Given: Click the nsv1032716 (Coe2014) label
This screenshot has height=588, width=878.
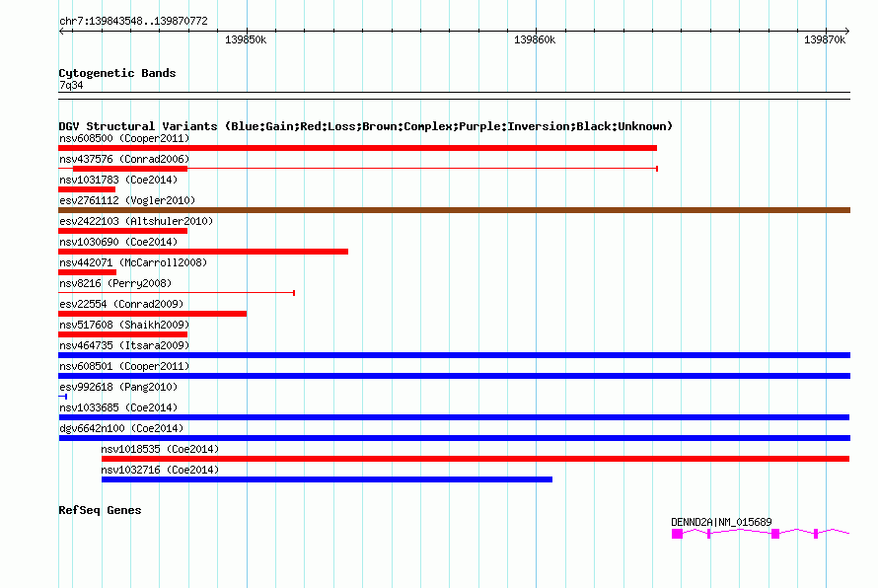Looking at the screenshot, I should point(160,470).
